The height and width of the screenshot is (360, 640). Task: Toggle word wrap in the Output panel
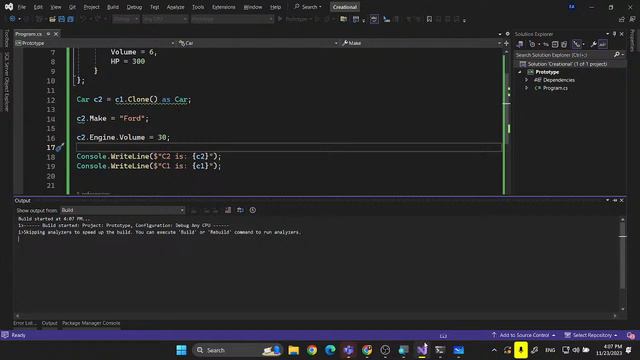(240, 210)
